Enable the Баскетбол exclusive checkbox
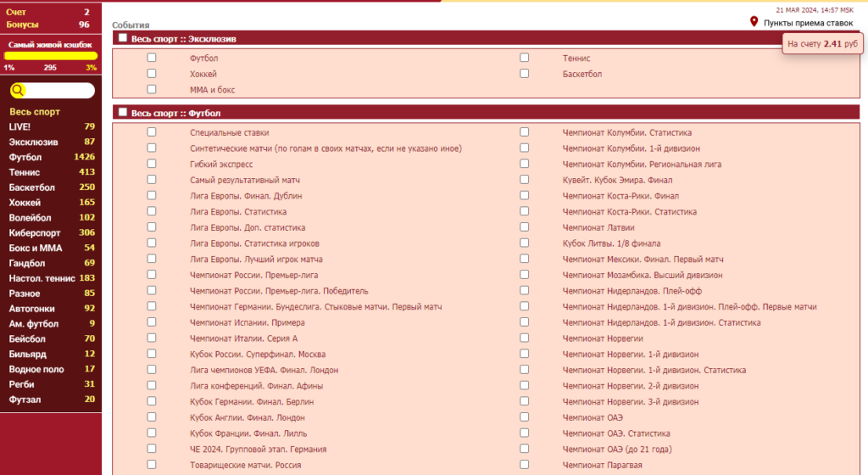 click(x=524, y=74)
